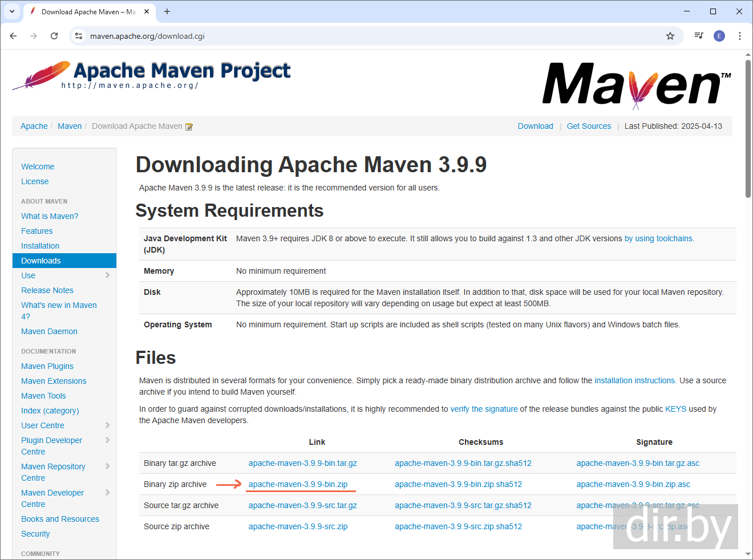The height and width of the screenshot is (560, 753).
Task: Open the Download link in top bar
Action: (536, 126)
